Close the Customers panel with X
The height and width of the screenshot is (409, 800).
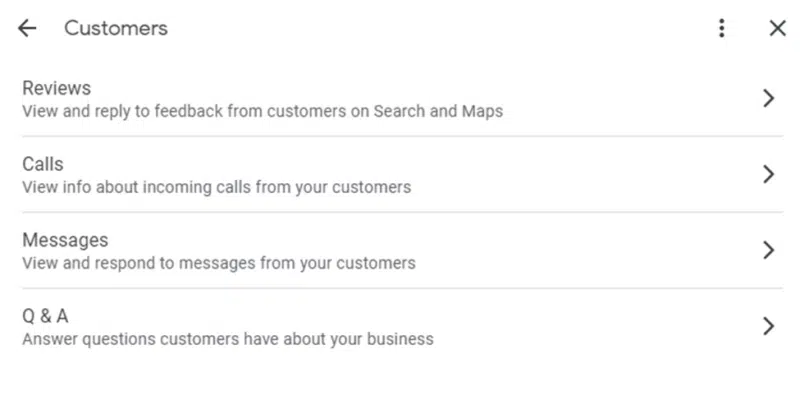(x=778, y=29)
